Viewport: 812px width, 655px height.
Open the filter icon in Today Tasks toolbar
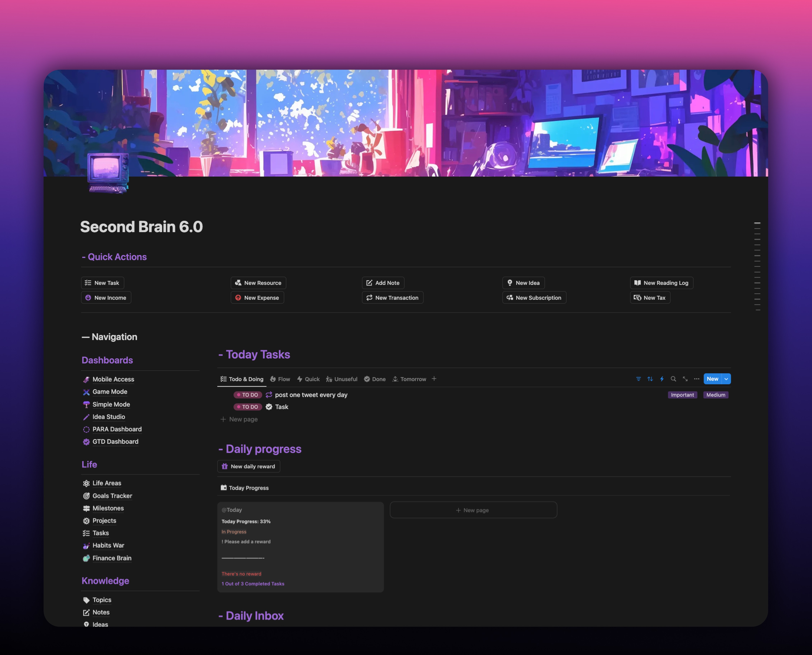(x=638, y=379)
